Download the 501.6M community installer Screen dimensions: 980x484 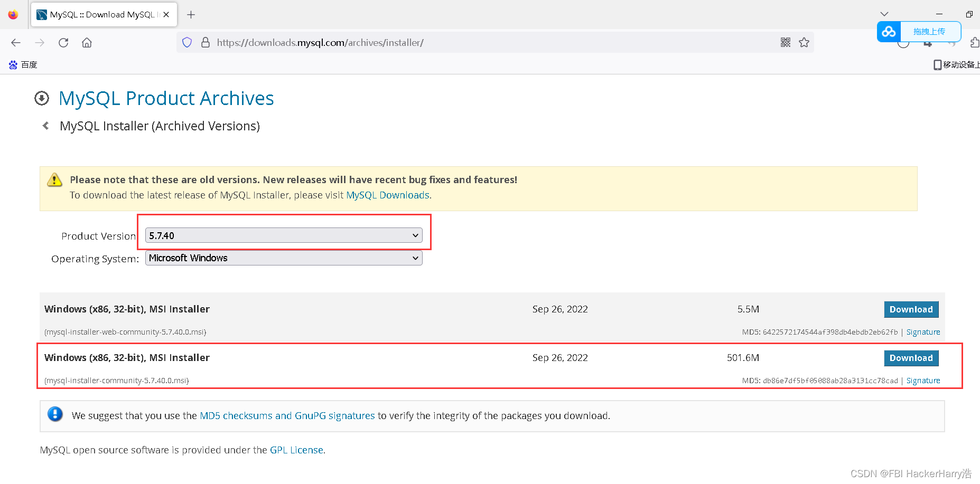(911, 358)
